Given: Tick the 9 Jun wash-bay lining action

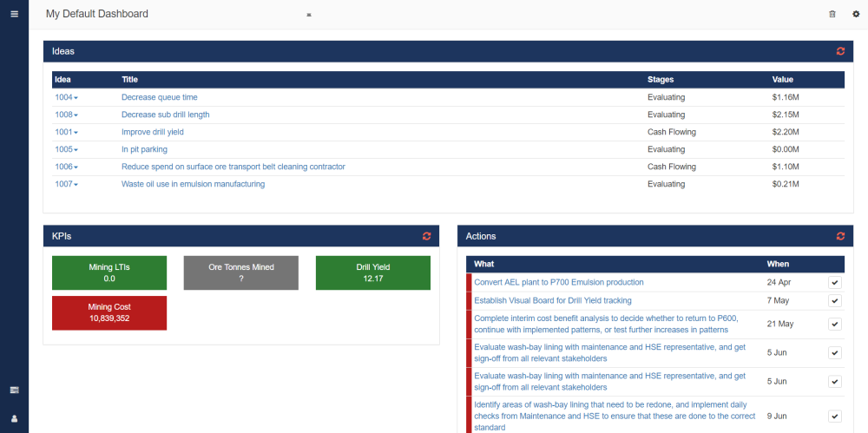Looking at the screenshot, I should [x=835, y=417].
